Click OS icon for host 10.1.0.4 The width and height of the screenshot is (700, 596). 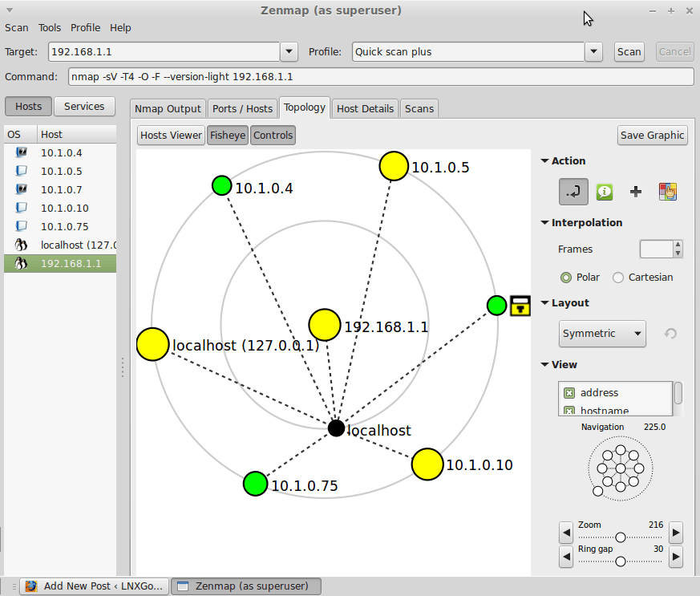click(21, 152)
